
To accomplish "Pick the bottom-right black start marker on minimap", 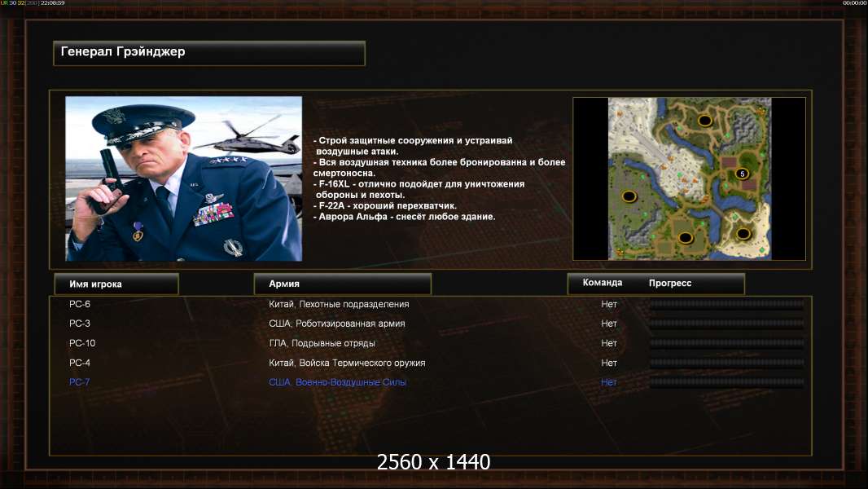I will click(743, 234).
